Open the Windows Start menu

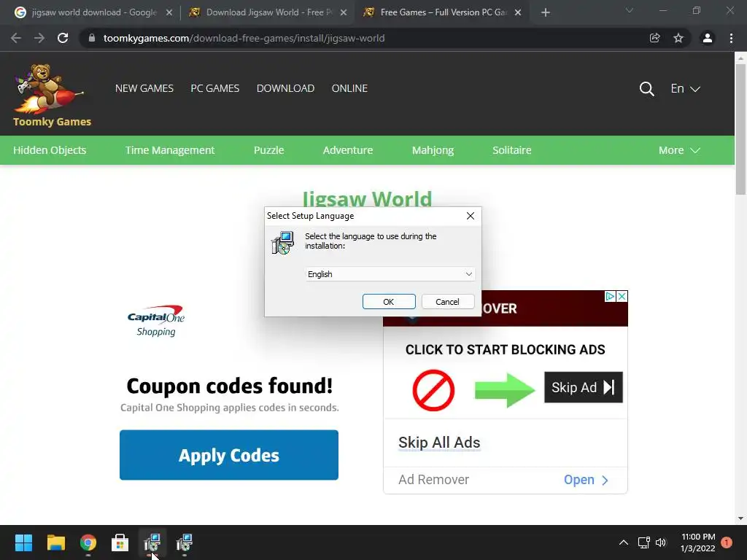(23, 542)
